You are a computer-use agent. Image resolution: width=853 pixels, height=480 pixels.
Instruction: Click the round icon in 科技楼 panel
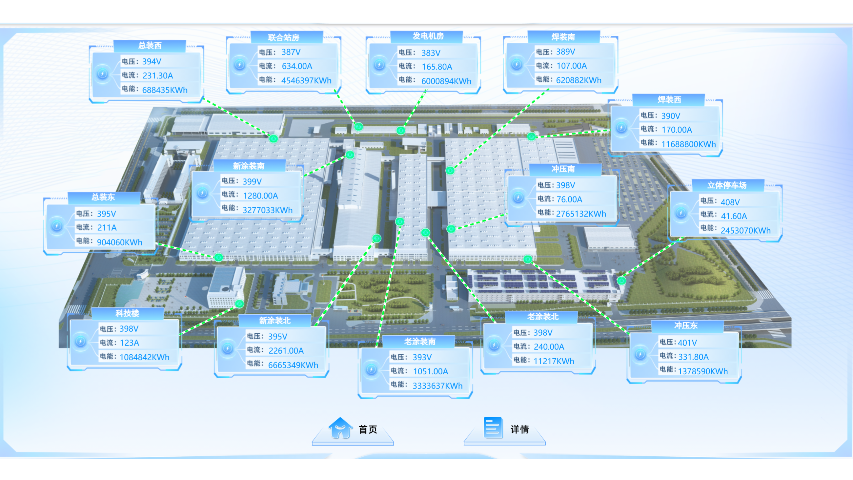(x=81, y=343)
